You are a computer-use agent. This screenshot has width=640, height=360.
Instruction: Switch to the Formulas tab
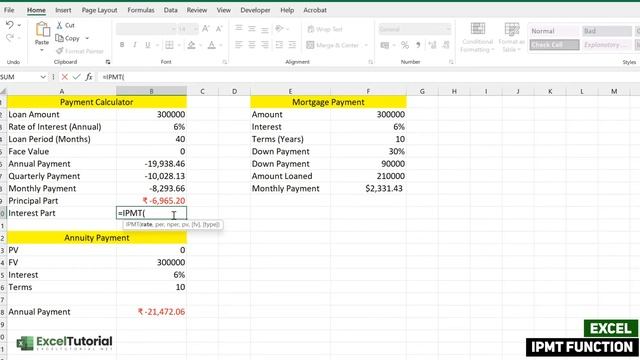[141, 10]
